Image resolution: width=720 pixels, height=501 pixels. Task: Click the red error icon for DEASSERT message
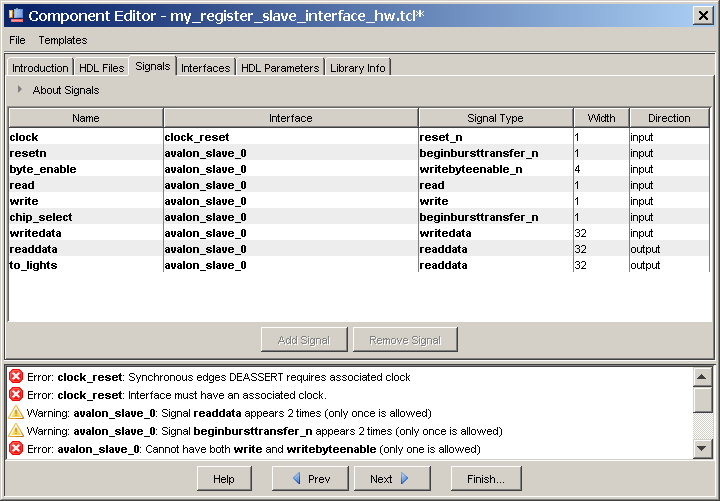coord(16,377)
